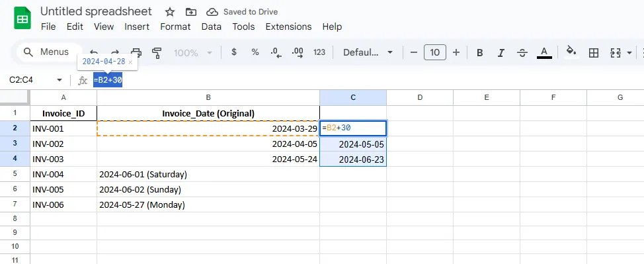Increase decimal places

(298, 52)
